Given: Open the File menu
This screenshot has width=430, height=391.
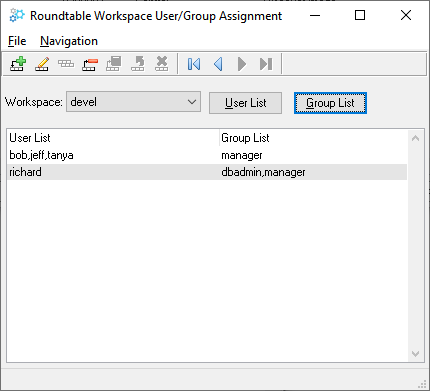Looking at the screenshot, I should click(x=17, y=41).
